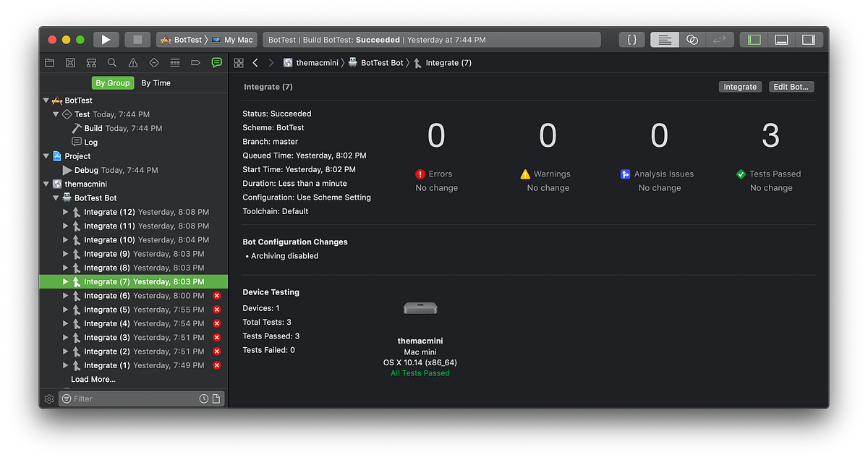Open the Find navigator magnifying glass
868x460 pixels.
pyautogui.click(x=111, y=62)
